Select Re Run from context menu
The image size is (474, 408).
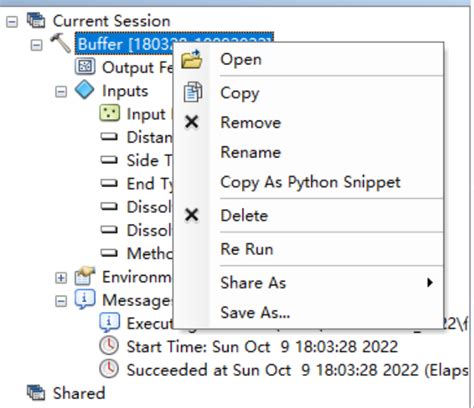(x=247, y=249)
